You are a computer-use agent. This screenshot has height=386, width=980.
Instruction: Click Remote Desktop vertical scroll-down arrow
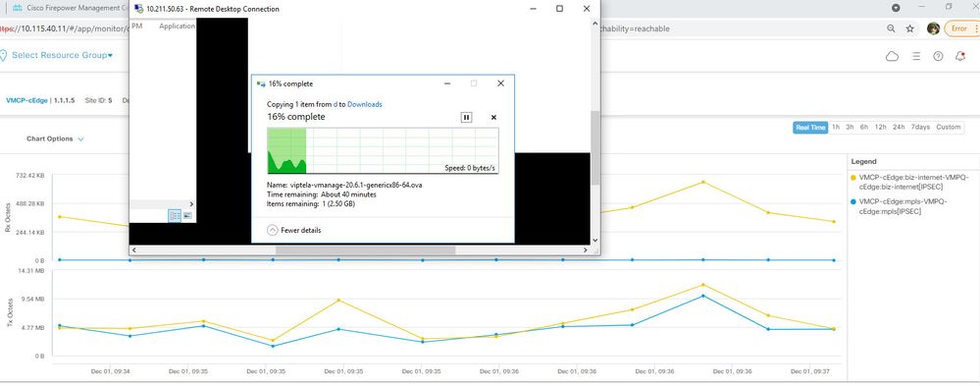tap(594, 240)
